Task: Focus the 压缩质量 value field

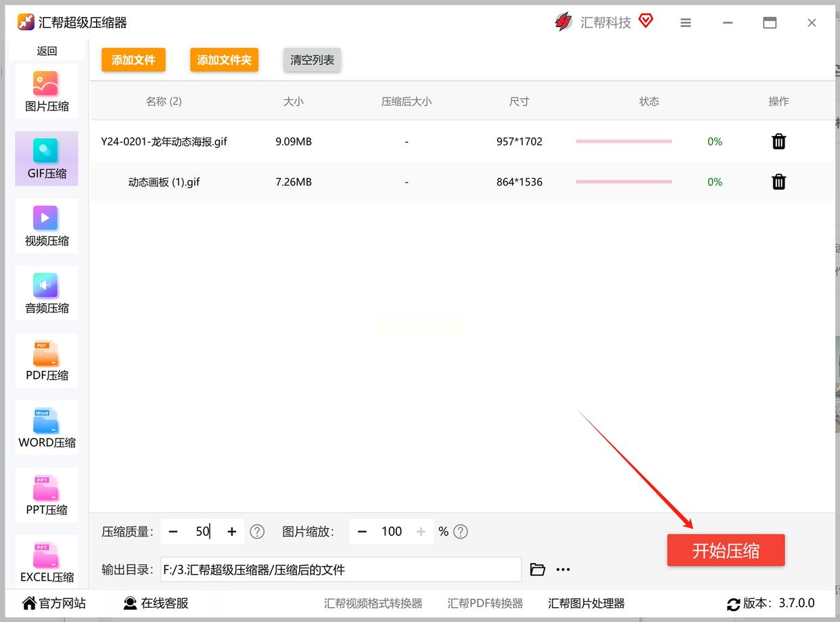Action: click(202, 531)
